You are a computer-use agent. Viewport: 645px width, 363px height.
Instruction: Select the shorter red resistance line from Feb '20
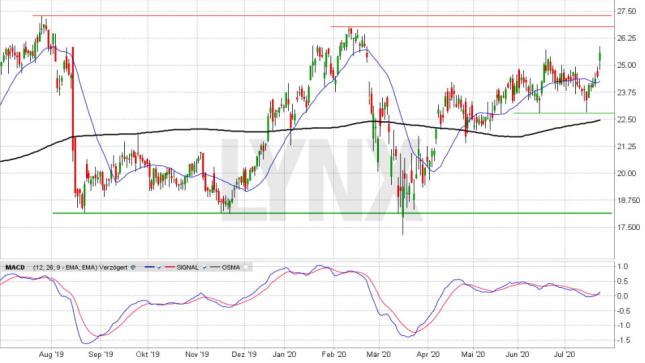472,27
